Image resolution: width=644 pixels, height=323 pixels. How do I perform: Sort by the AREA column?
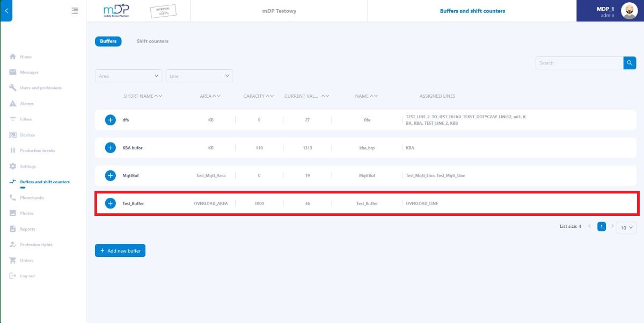pos(210,96)
